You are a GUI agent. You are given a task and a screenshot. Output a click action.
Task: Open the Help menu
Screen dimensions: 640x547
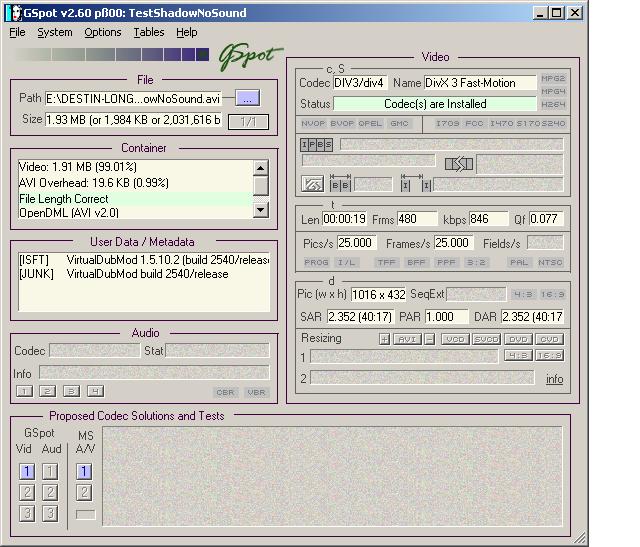(x=187, y=32)
